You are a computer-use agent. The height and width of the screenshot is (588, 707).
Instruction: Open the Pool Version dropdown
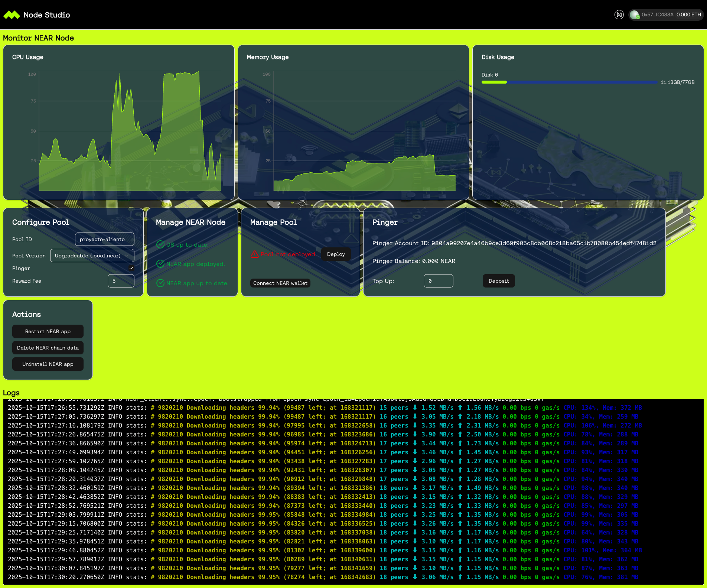tap(92, 256)
